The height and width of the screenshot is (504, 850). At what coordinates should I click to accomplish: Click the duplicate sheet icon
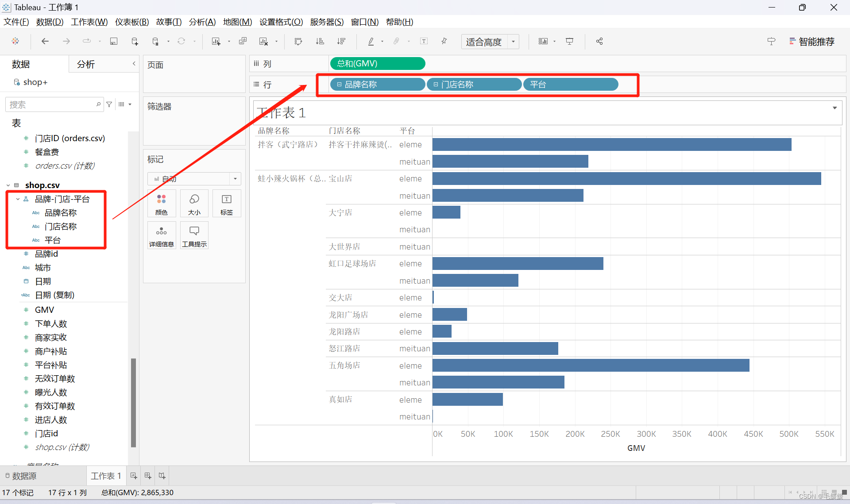[243, 41]
